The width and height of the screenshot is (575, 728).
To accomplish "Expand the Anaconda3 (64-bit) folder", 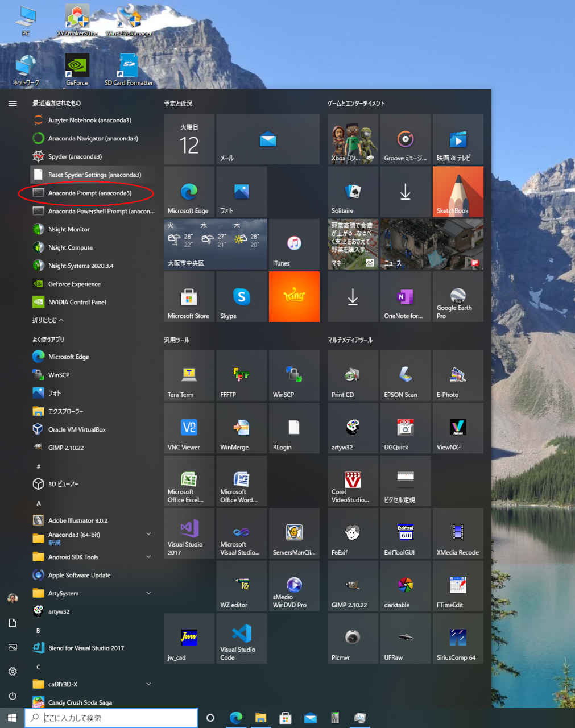I will (x=92, y=538).
